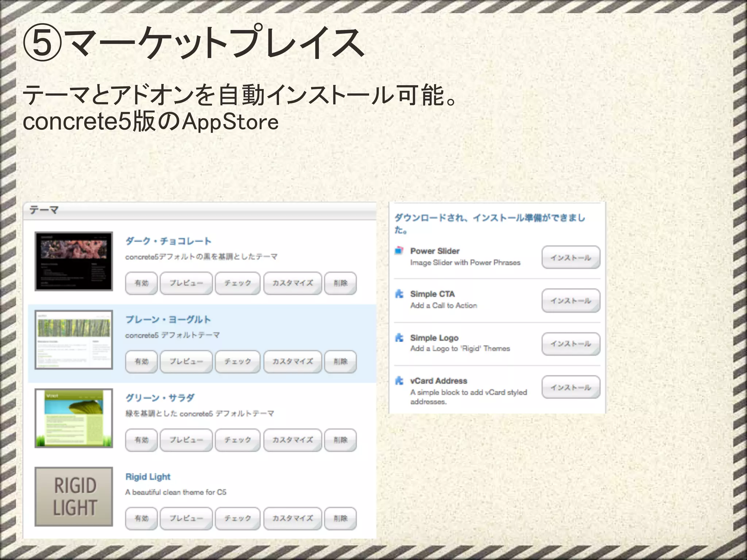Click the 'Image Slider with Power Phrases' description
The image size is (747, 560).
(465, 262)
